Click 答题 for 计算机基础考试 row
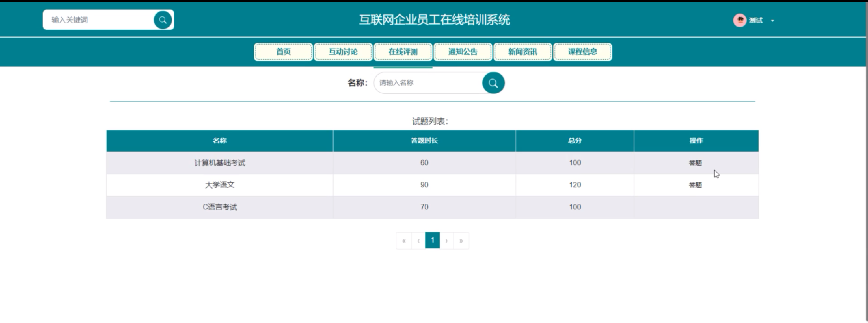Image resolution: width=868 pixels, height=323 pixels. click(695, 163)
